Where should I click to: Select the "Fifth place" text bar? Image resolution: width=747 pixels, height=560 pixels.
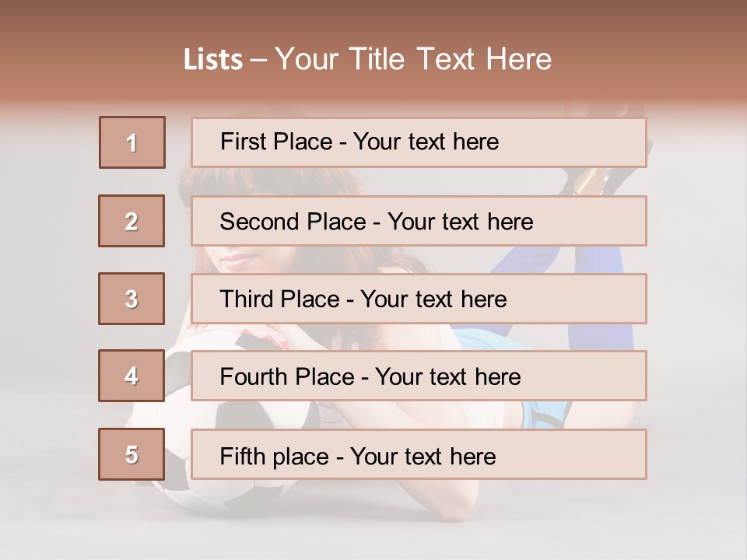tap(419, 455)
